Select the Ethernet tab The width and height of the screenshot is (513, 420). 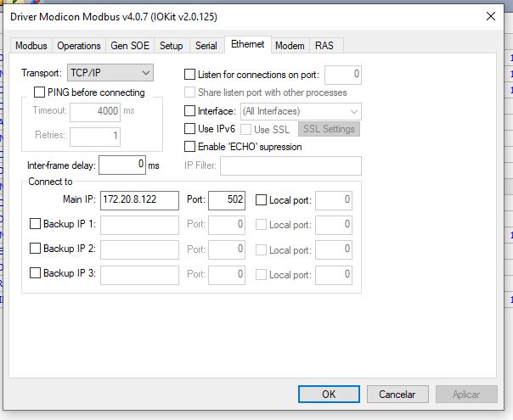click(248, 44)
